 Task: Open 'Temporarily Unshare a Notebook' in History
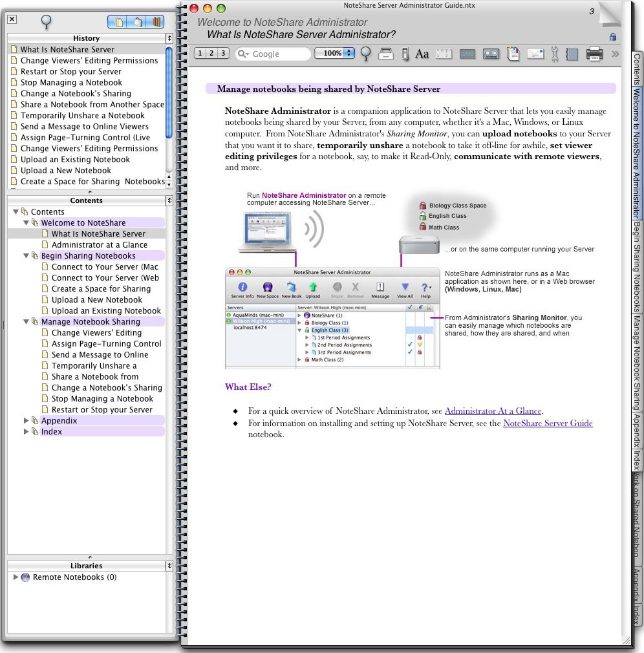[x=83, y=115]
